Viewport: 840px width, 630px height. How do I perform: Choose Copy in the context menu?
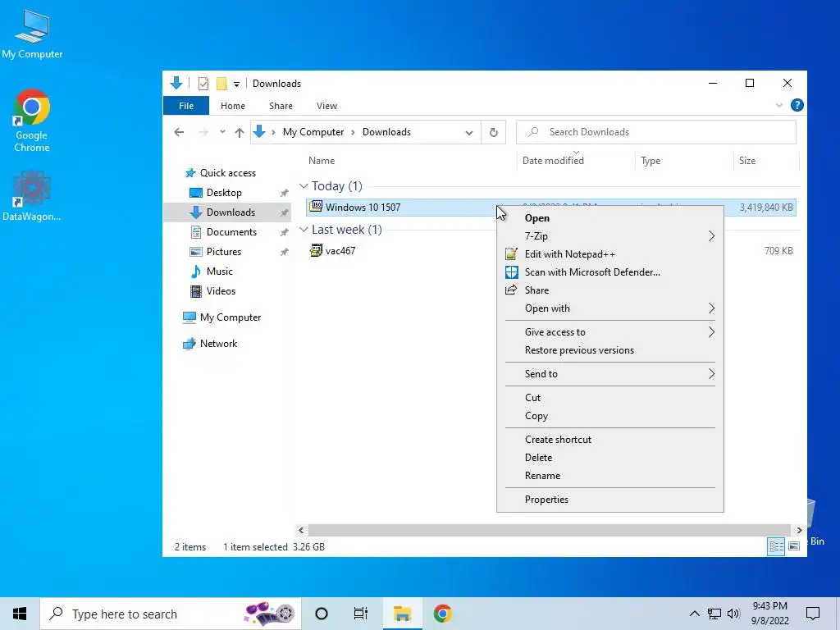(609, 416)
